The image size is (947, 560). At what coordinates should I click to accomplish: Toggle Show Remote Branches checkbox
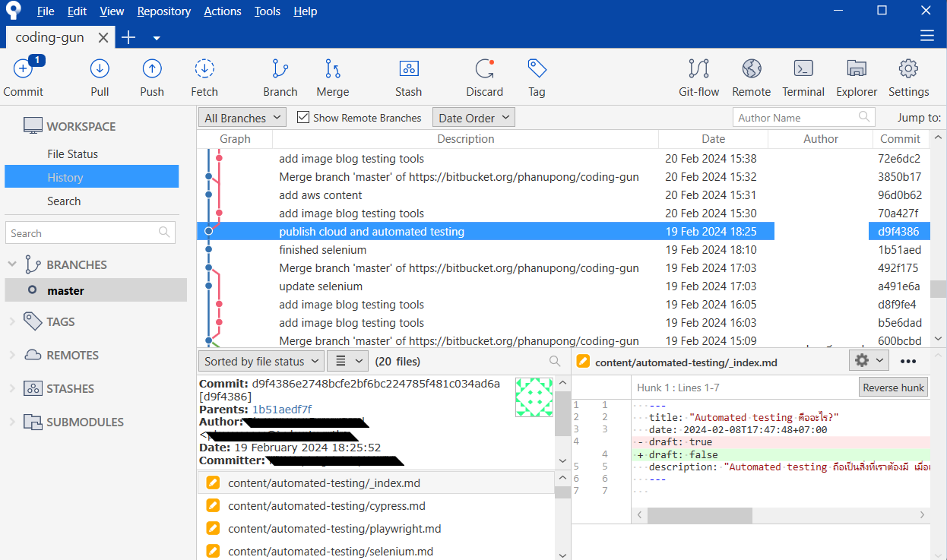click(303, 118)
